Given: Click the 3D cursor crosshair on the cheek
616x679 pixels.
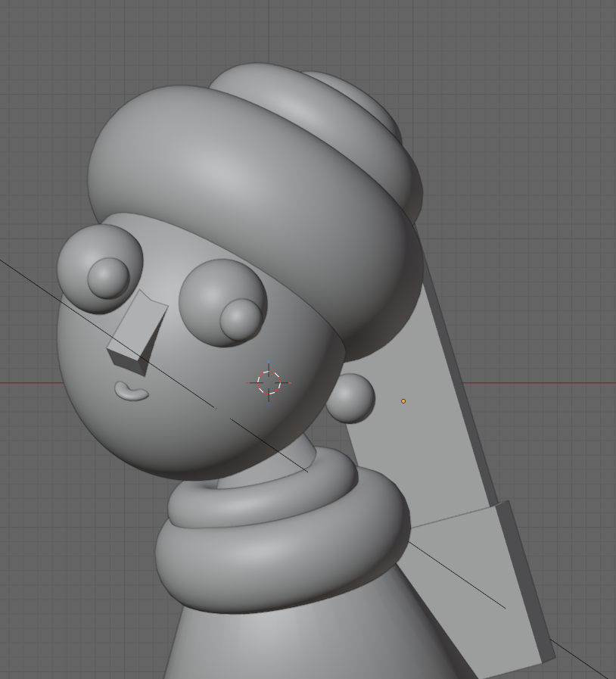Looking at the screenshot, I should [x=269, y=383].
